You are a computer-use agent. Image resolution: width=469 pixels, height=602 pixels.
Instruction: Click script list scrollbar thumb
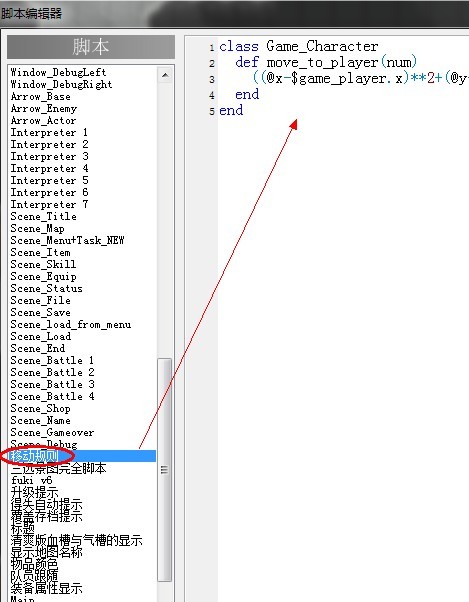click(x=165, y=470)
